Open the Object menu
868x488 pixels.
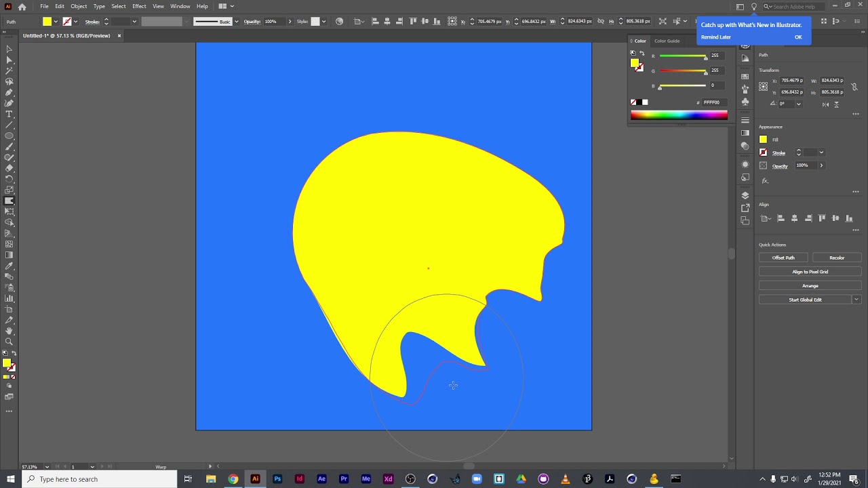[79, 6]
